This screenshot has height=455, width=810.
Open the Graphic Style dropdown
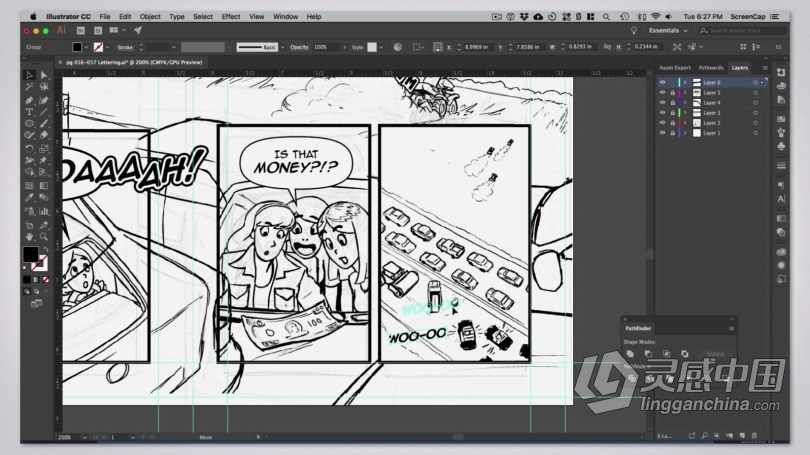point(381,47)
